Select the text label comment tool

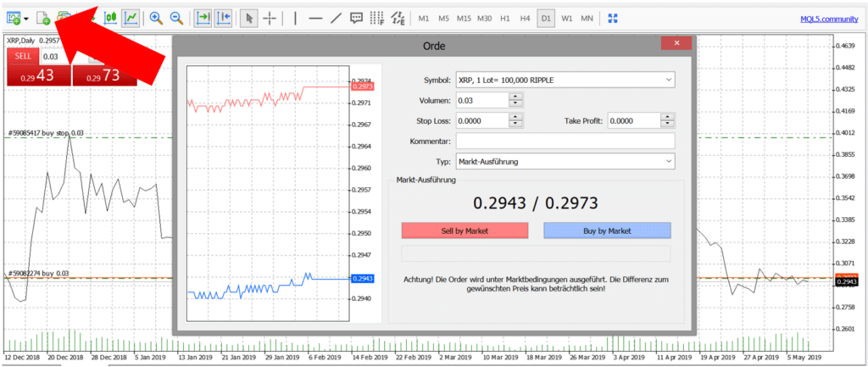pos(357,17)
